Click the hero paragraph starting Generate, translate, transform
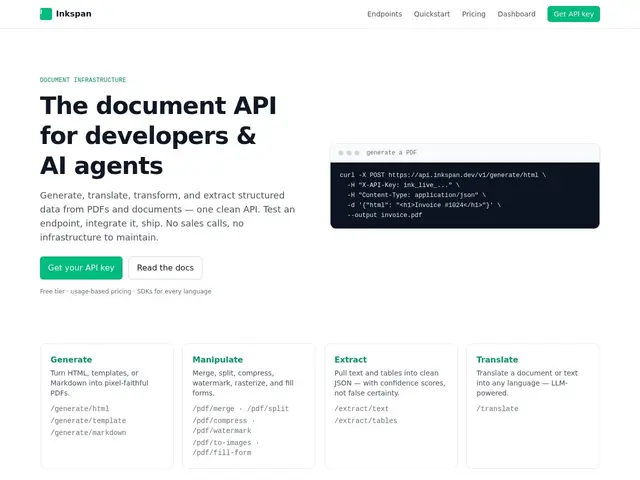640x480 pixels. [x=167, y=216]
